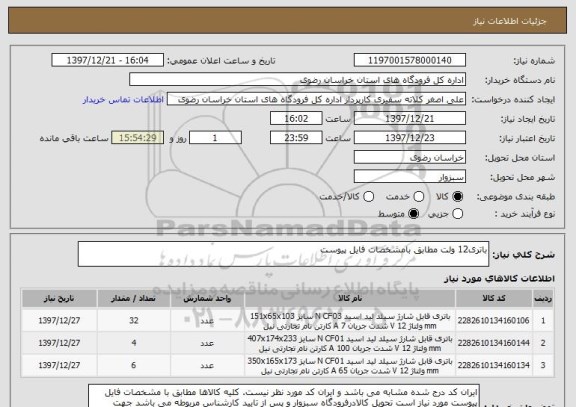Image resolution: width=576 pixels, height=407 pixels.
Task: Click the ساعت باقی مانده label
Action: click(x=74, y=138)
